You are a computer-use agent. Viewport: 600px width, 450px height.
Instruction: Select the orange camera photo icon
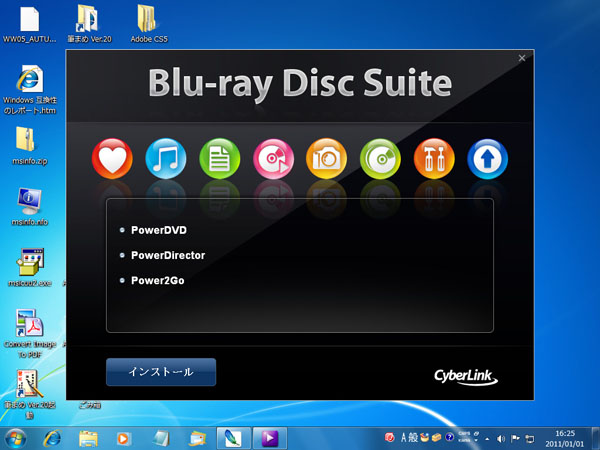pos(326,158)
